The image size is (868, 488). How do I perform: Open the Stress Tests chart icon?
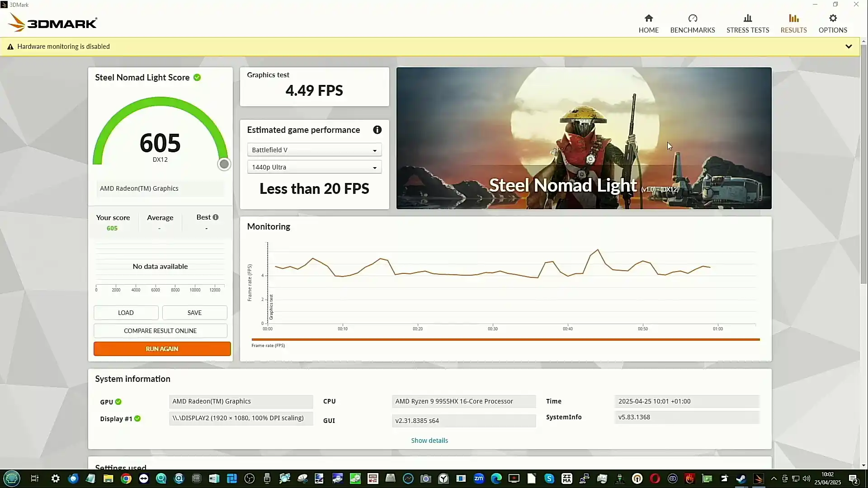click(747, 18)
